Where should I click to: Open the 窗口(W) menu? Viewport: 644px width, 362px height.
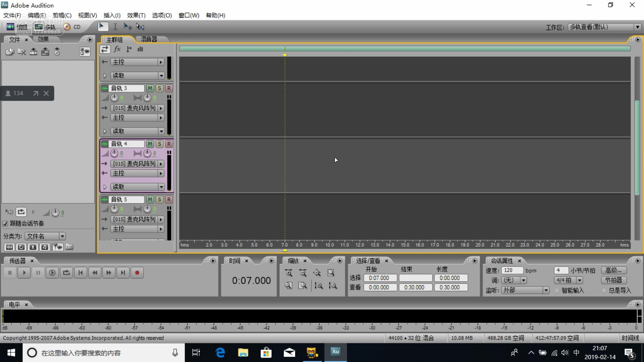pyautogui.click(x=189, y=15)
